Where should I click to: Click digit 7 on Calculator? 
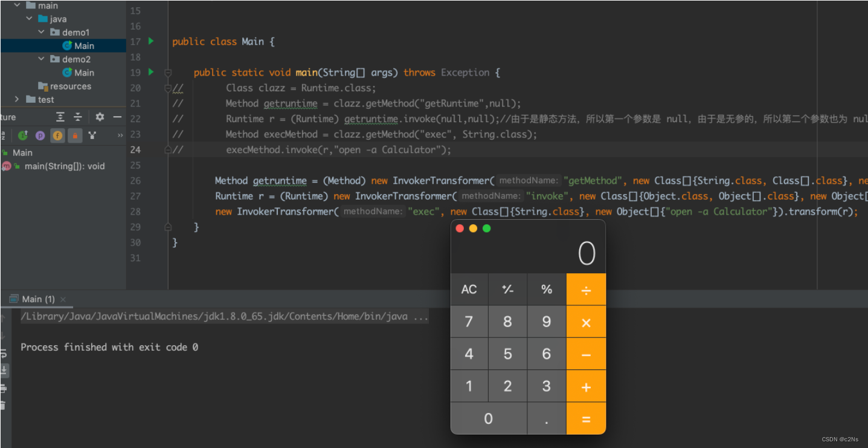click(x=469, y=322)
